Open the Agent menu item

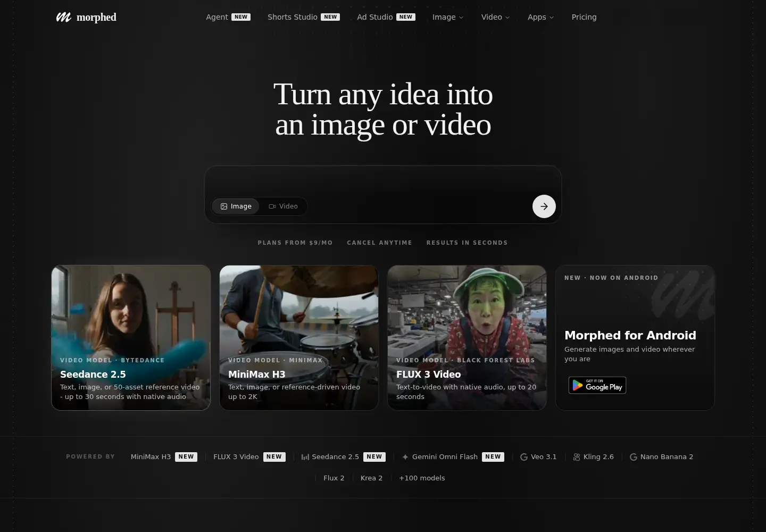pyautogui.click(x=228, y=17)
